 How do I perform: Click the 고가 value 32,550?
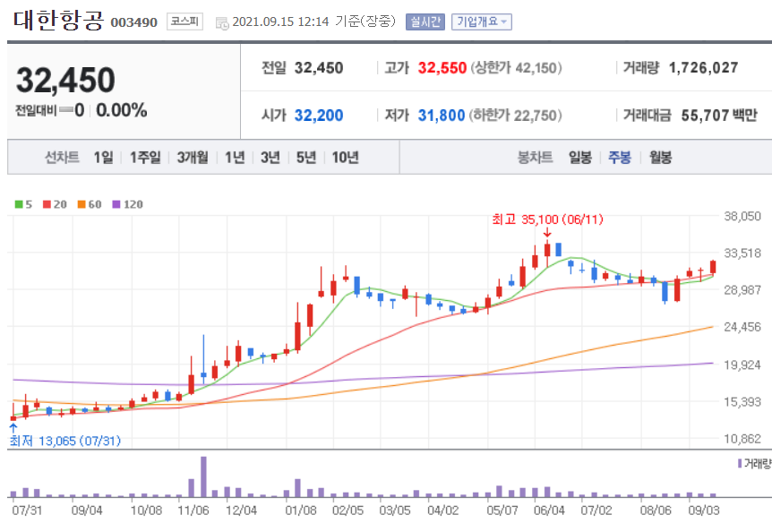pos(442,68)
